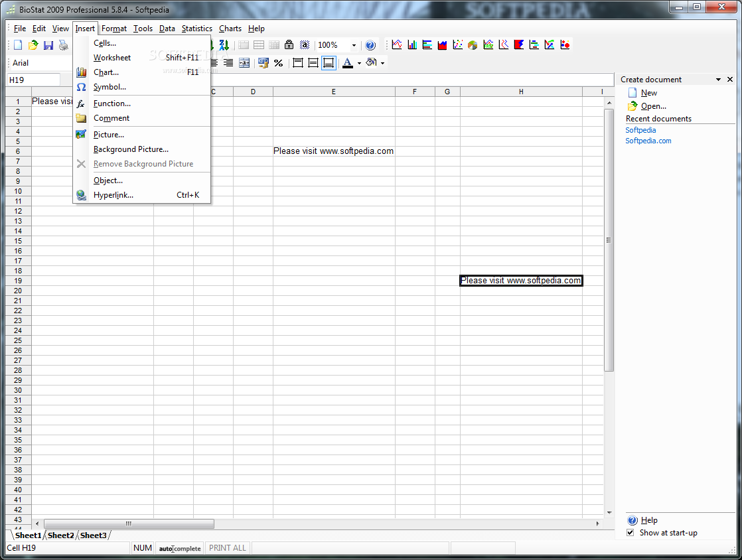Open the Create document panel dropdown arrow

click(x=718, y=80)
